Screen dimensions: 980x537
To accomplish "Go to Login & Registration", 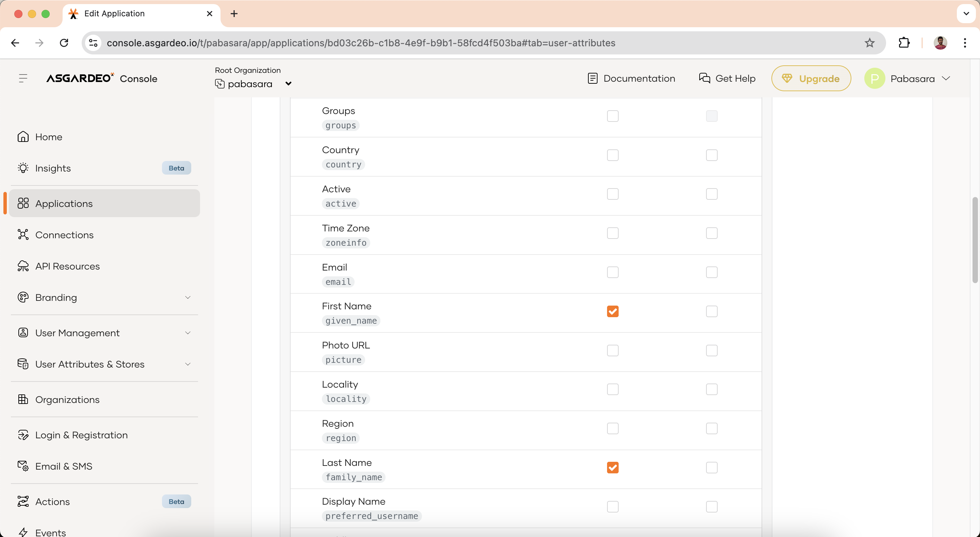I will pyautogui.click(x=81, y=435).
